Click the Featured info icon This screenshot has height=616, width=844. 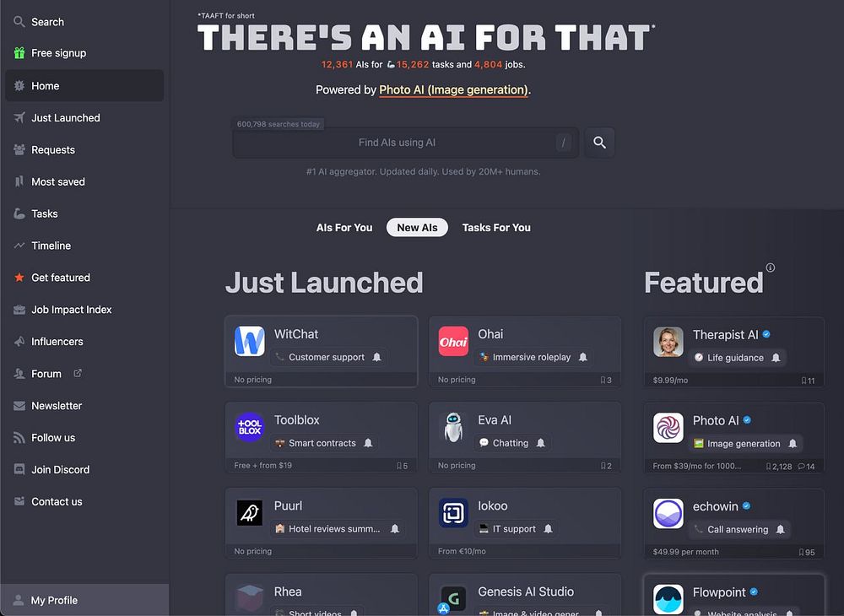[x=771, y=267]
